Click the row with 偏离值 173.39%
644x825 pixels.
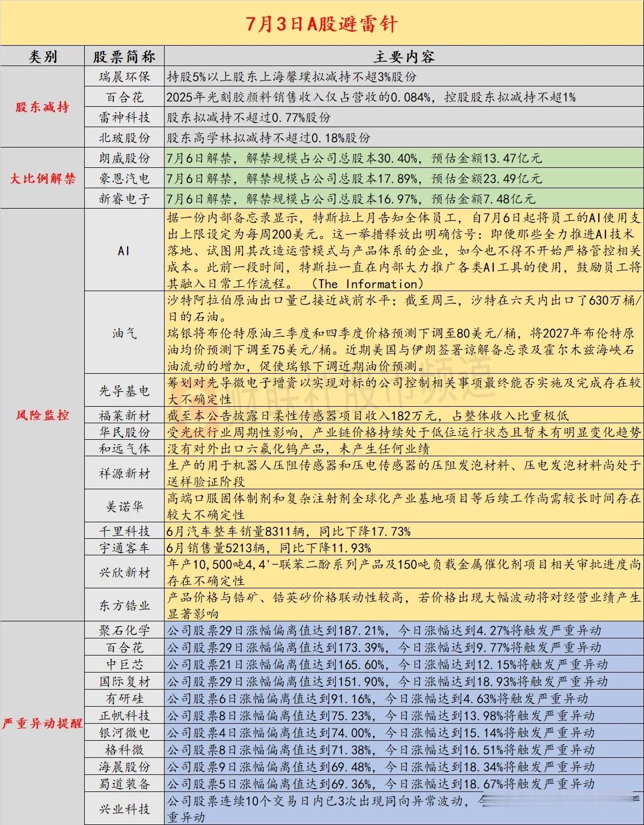click(x=404, y=647)
